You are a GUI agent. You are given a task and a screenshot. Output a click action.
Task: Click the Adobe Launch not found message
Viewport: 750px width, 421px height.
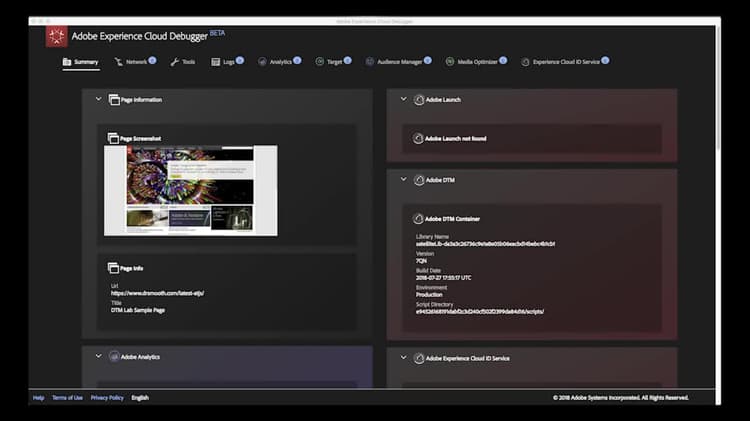tap(455, 139)
